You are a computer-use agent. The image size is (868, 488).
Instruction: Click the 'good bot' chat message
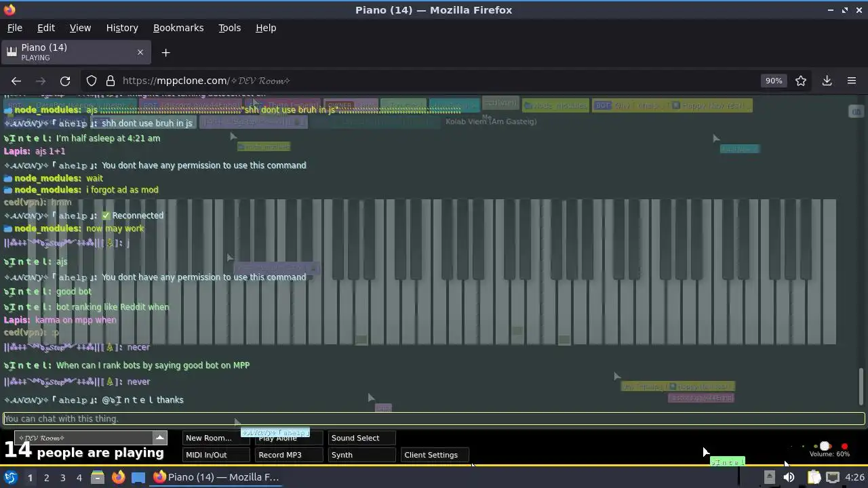74,291
